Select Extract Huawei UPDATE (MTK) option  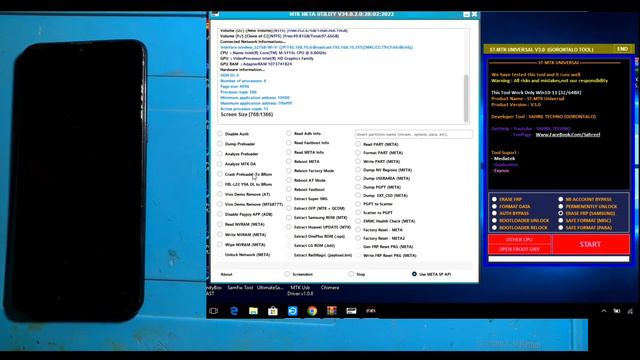[319, 227]
